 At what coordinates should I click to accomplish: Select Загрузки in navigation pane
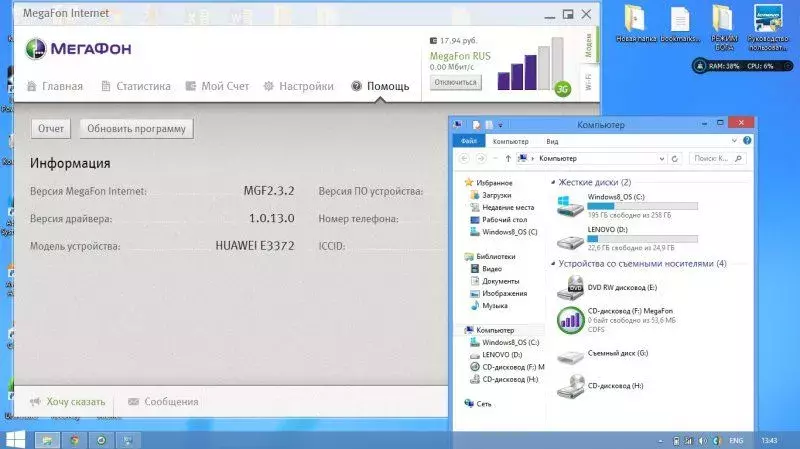coord(491,195)
